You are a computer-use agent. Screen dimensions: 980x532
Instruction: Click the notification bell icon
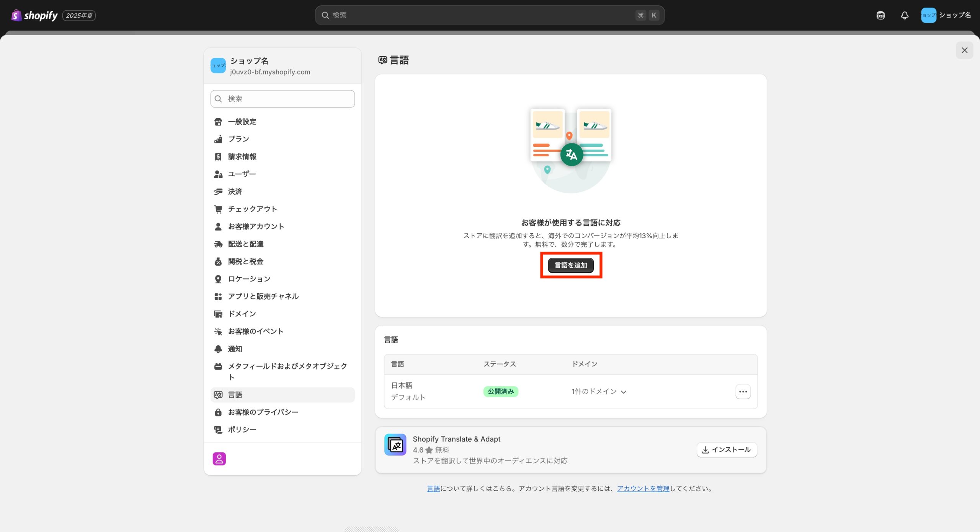coord(904,15)
